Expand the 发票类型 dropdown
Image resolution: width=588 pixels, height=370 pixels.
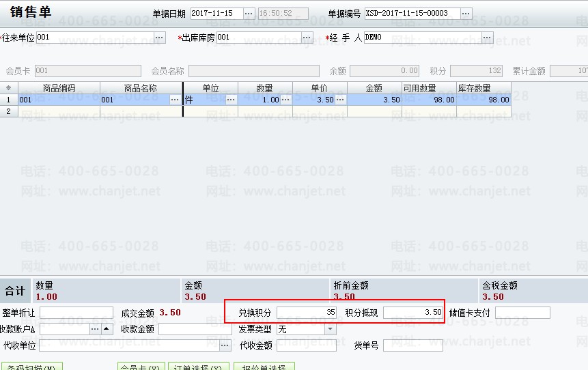point(331,329)
